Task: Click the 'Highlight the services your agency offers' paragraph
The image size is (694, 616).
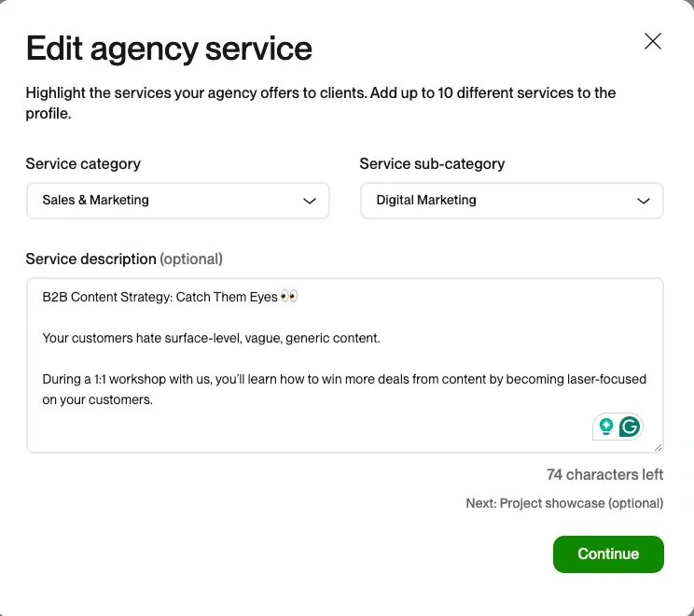Action: (x=321, y=104)
